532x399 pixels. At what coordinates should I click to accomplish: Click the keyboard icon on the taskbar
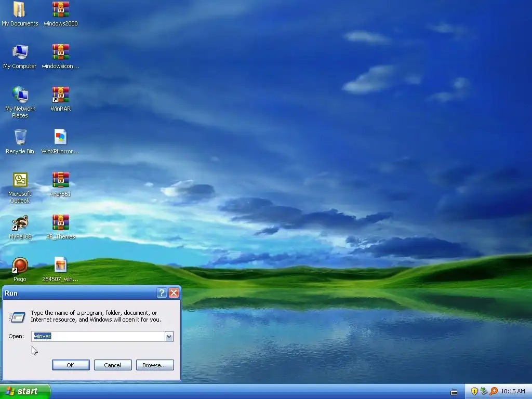454,392
